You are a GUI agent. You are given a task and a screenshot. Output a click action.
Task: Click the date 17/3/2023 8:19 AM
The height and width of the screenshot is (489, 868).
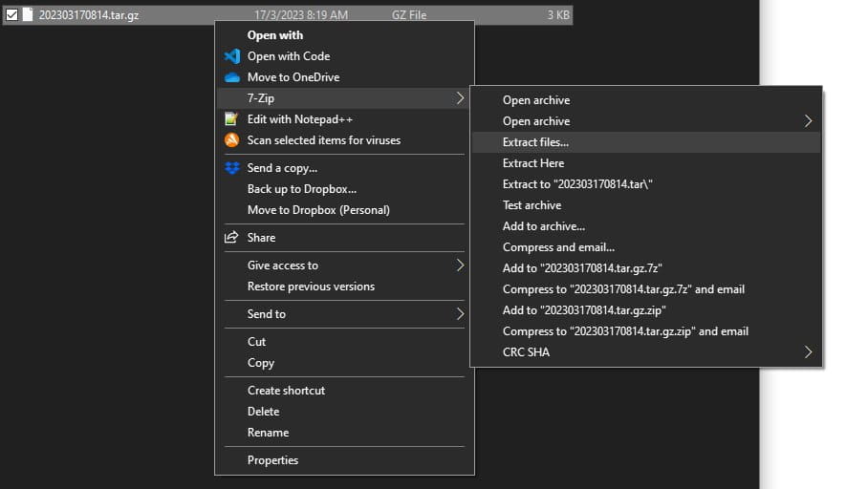point(301,15)
